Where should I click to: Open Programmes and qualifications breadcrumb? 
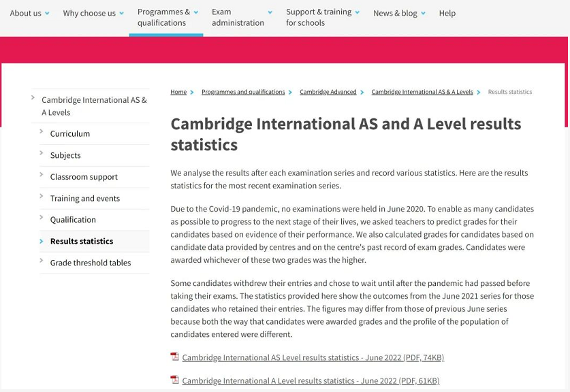click(x=243, y=92)
